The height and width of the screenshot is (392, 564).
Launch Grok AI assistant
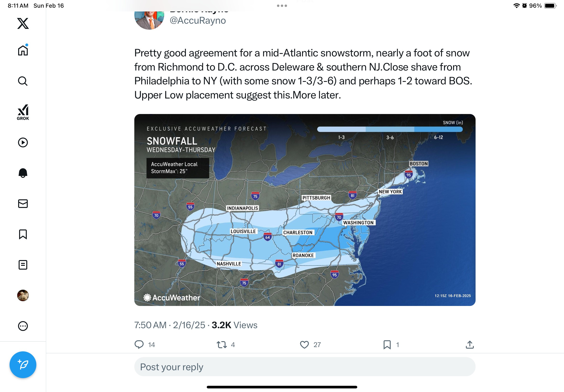(23, 112)
